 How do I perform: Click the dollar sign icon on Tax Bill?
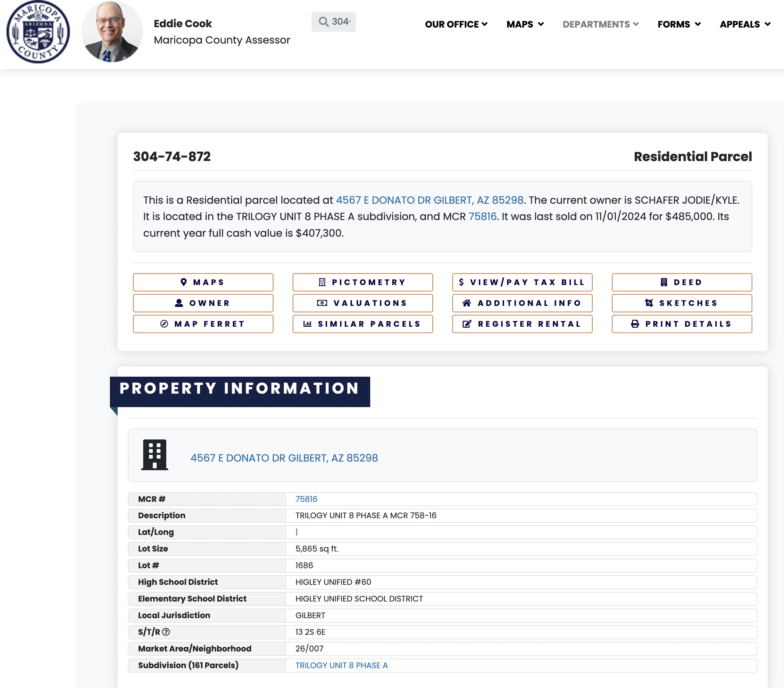point(462,282)
